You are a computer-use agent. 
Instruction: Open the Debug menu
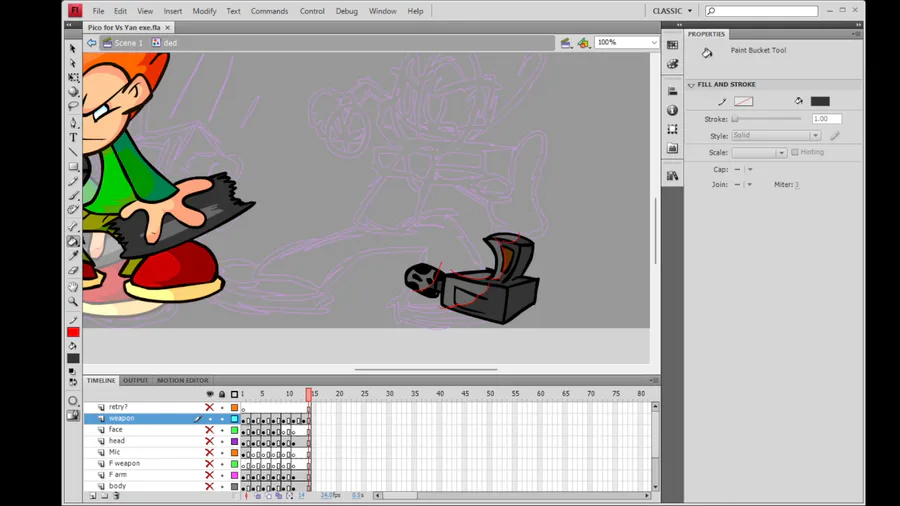pos(347,11)
